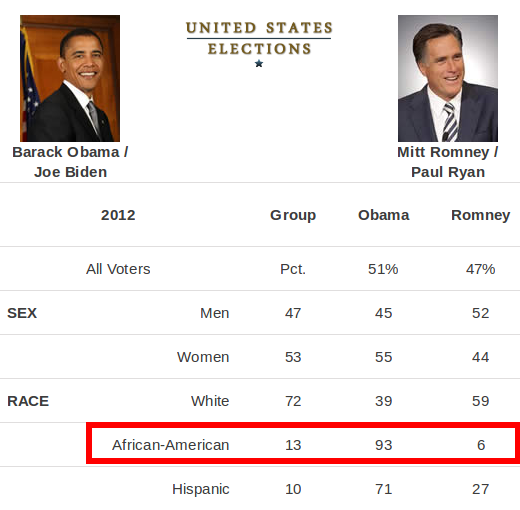Select the Women row label

point(203,357)
